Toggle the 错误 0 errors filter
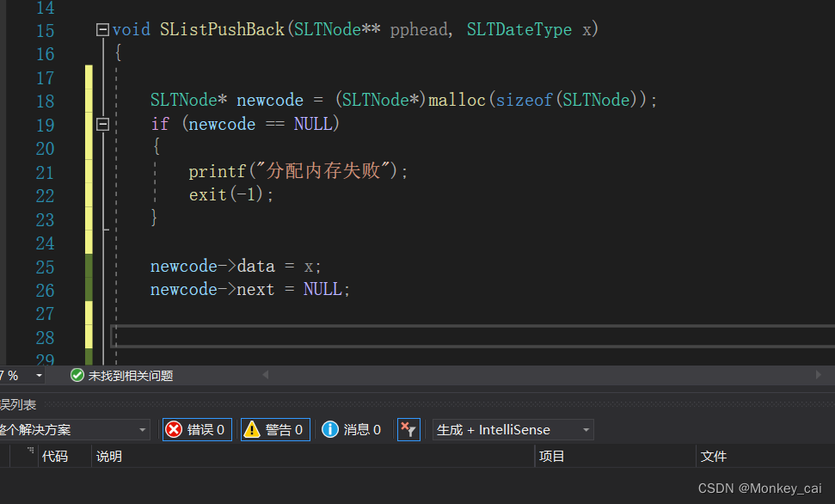This screenshot has width=835, height=504. click(x=197, y=429)
